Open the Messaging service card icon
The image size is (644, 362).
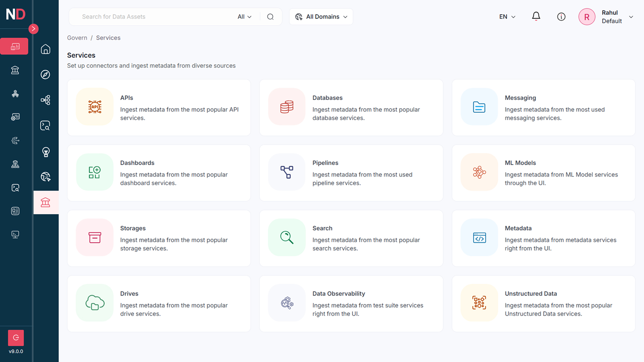(x=479, y=107)
